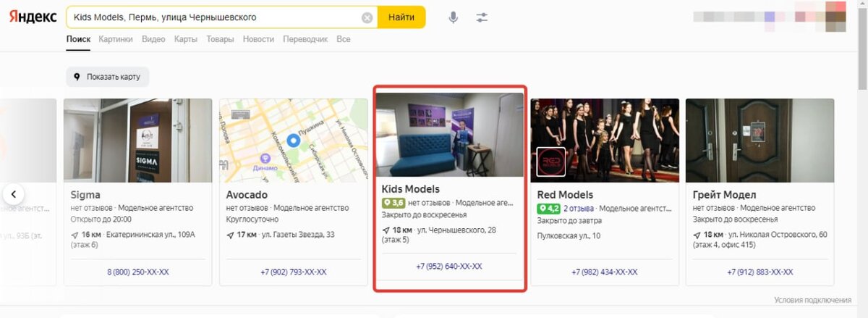This screenshot has width=868, height=318.
Task: Open the Kids Models title link
Action: (x=410, y=190)
